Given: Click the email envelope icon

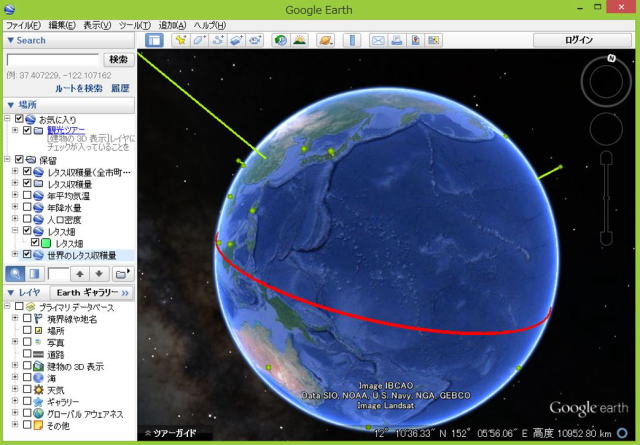Looking at the screenshot, I should point(378,40).
